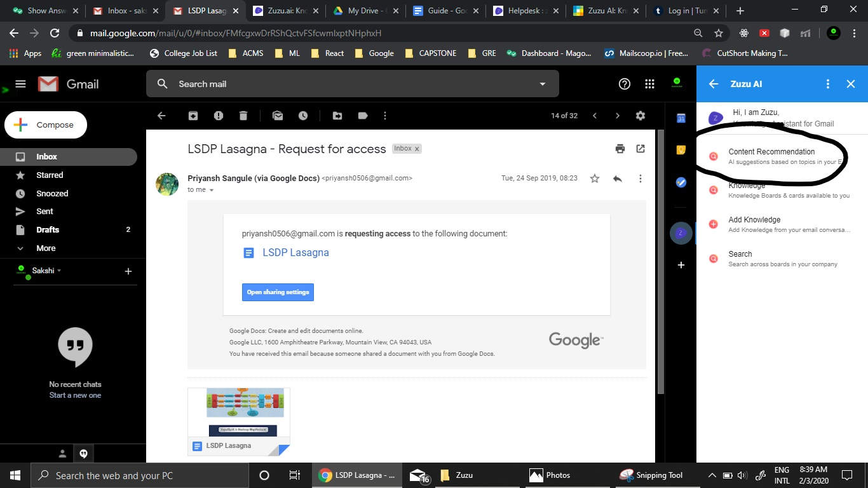Click Open sharing settings button
The width and height of the screenshot is (868, 488).
(x=278, y=292)
